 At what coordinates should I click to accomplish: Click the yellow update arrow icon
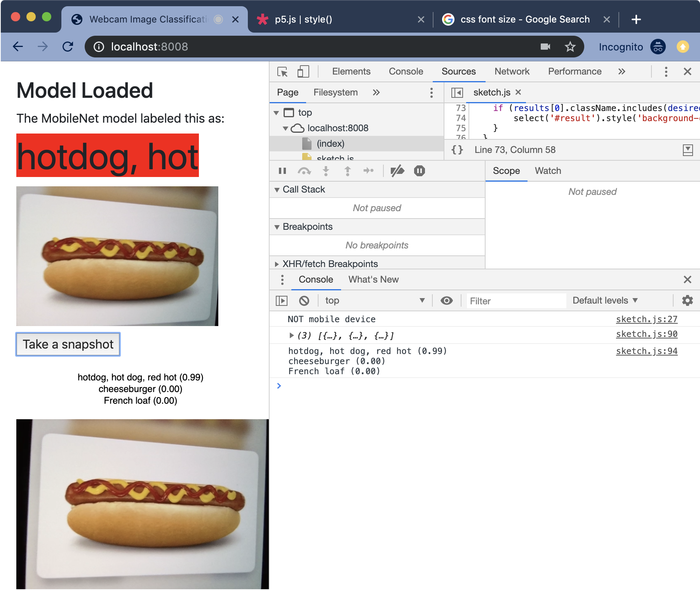pyautogui.click(x=683, y=47)
